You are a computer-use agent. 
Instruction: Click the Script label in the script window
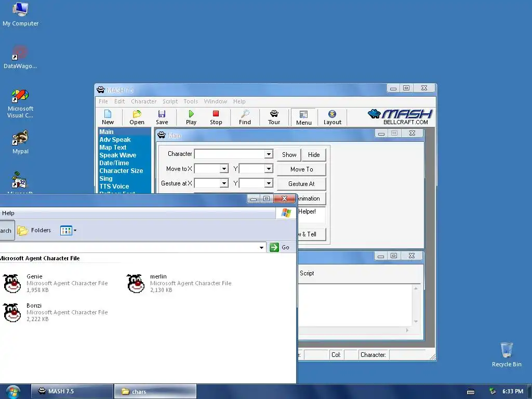pos(307,273)
